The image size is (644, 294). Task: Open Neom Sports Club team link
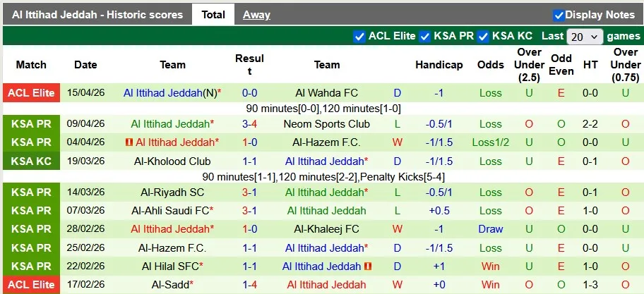(x=327, y=124)
